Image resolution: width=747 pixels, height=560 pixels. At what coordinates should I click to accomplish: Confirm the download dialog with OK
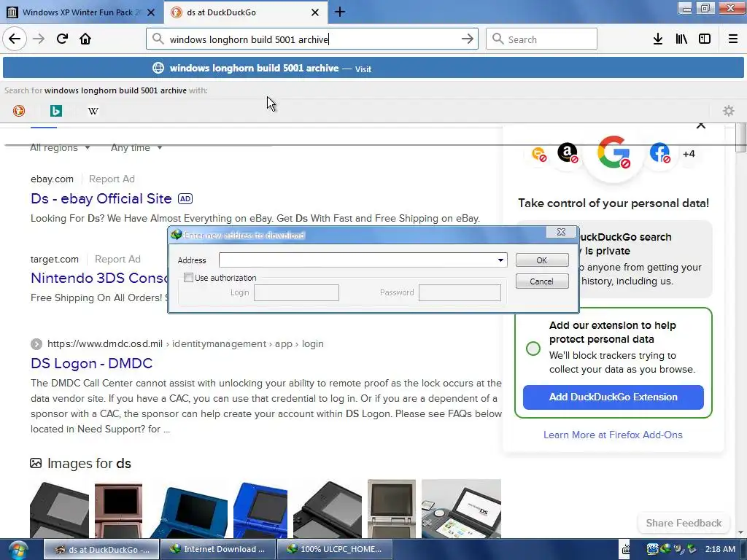(542, 260)
